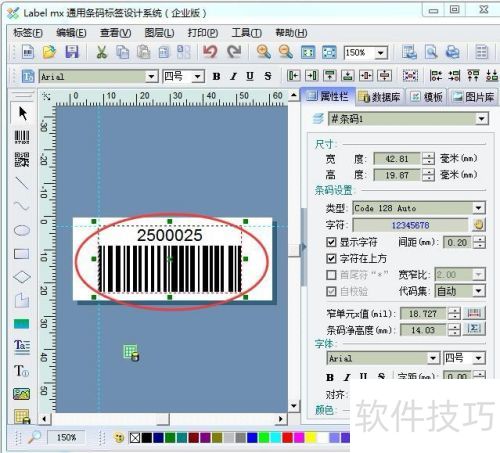The image size is (500, 453).
Task: Toggle the 字符在上方 checkbox
Action: point(331,258)
